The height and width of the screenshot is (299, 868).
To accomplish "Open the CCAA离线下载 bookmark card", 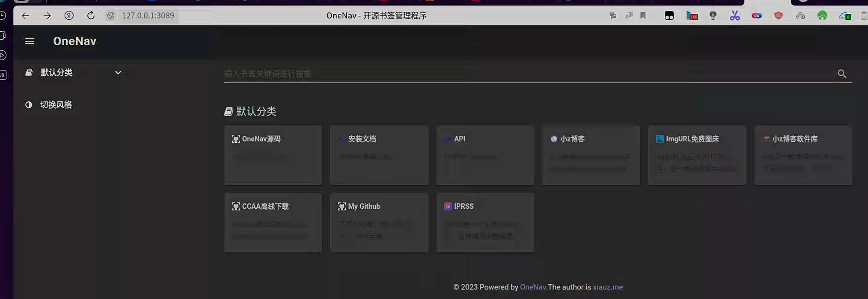I will click(x=273, y=222).
